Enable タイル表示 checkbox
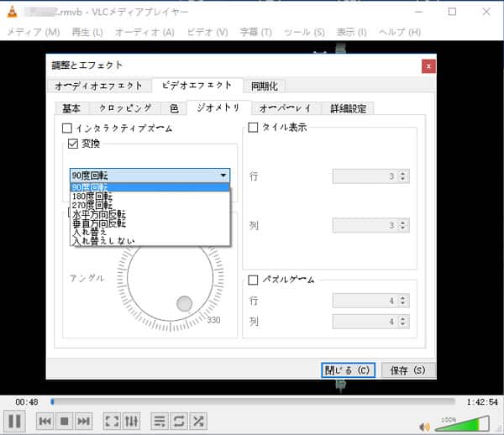The image size is (504, 435). 253,128
